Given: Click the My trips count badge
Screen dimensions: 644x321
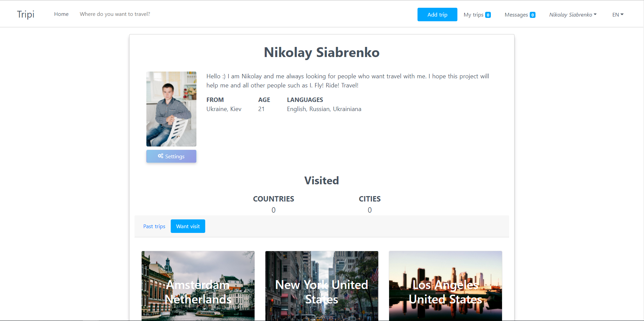Looking at the screenshot, I should (488, 15).
